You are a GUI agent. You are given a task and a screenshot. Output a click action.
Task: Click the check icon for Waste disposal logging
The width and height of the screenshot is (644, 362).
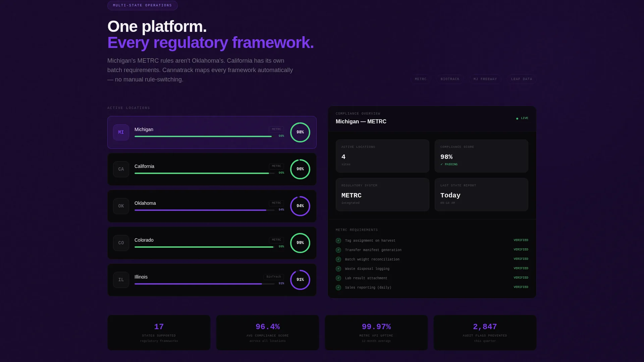[x=338, y=269]
